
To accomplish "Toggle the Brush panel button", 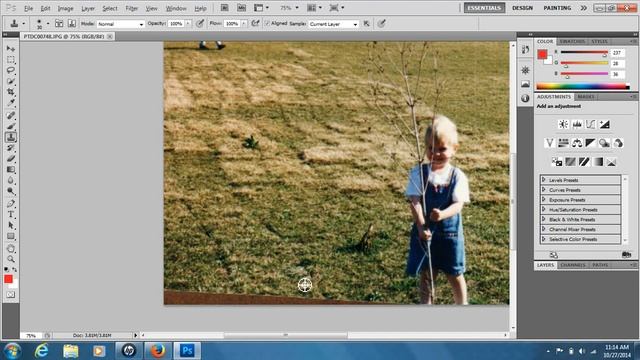I will (59, 24).
